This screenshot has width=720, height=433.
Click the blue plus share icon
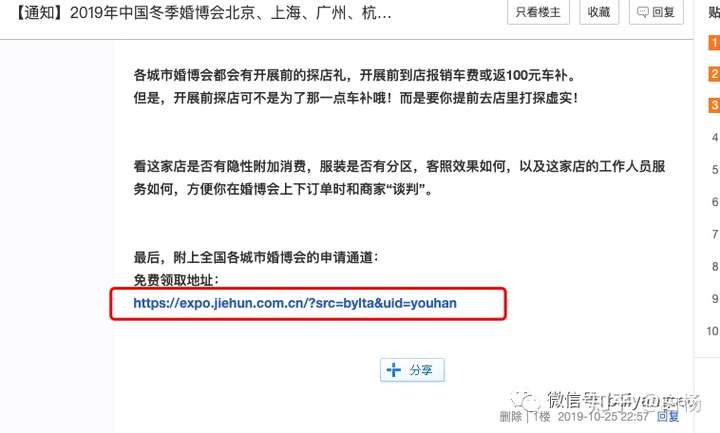(x=394, y=370)
